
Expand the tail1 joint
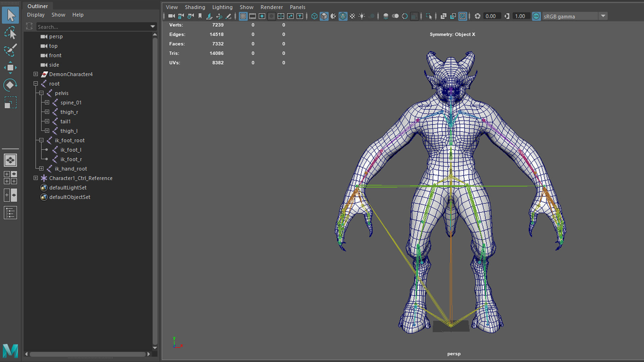coord(47,121)
